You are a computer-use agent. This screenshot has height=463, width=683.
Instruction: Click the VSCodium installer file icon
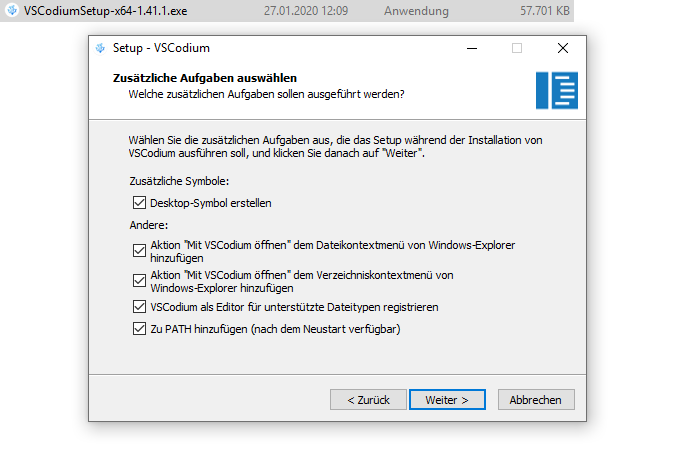tap(12, 10)
